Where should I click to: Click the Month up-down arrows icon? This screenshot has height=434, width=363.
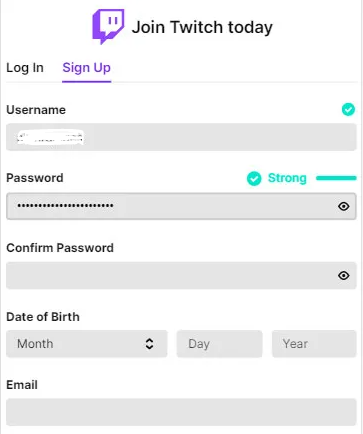click(x=149, y=344)
